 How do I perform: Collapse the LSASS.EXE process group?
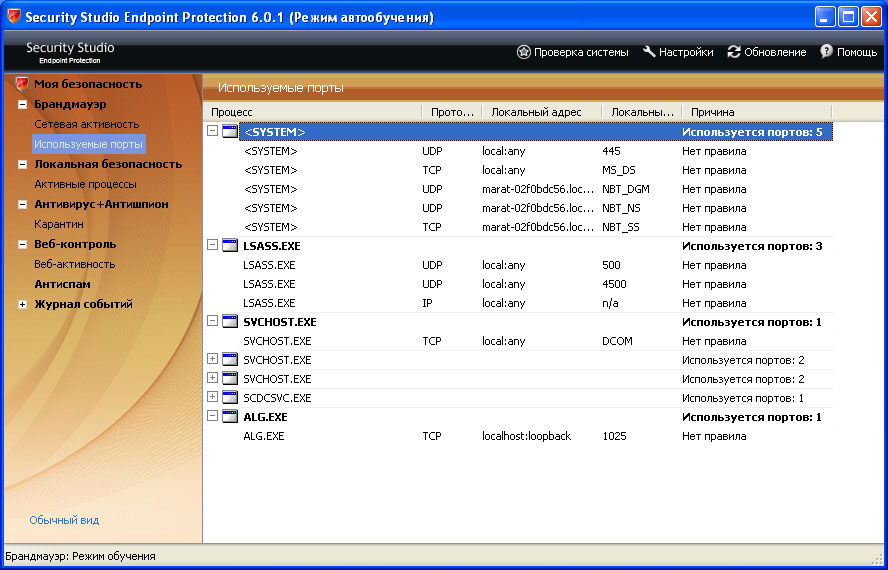coord(212,245)
